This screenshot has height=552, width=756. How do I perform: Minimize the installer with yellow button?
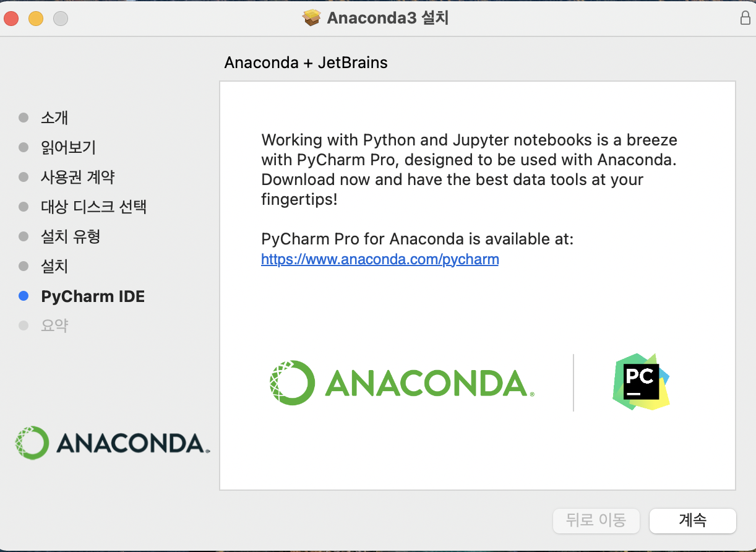(36, 19)
